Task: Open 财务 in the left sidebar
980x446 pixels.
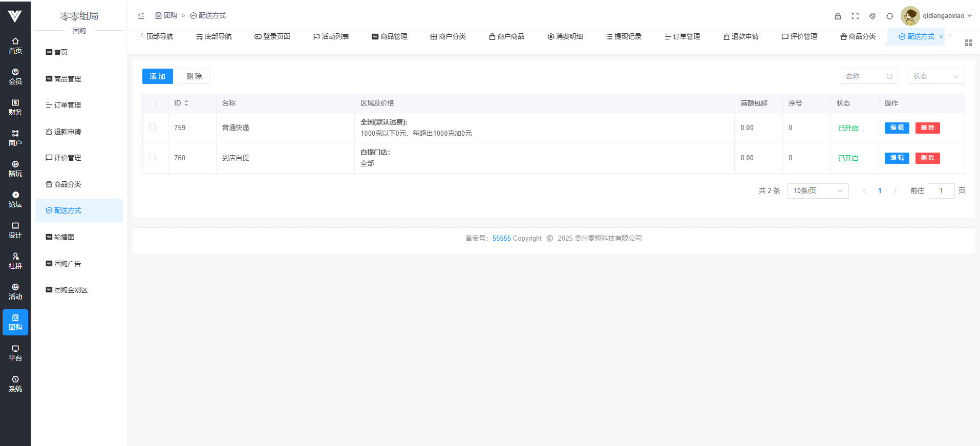Action: click(x=15, y=108)
